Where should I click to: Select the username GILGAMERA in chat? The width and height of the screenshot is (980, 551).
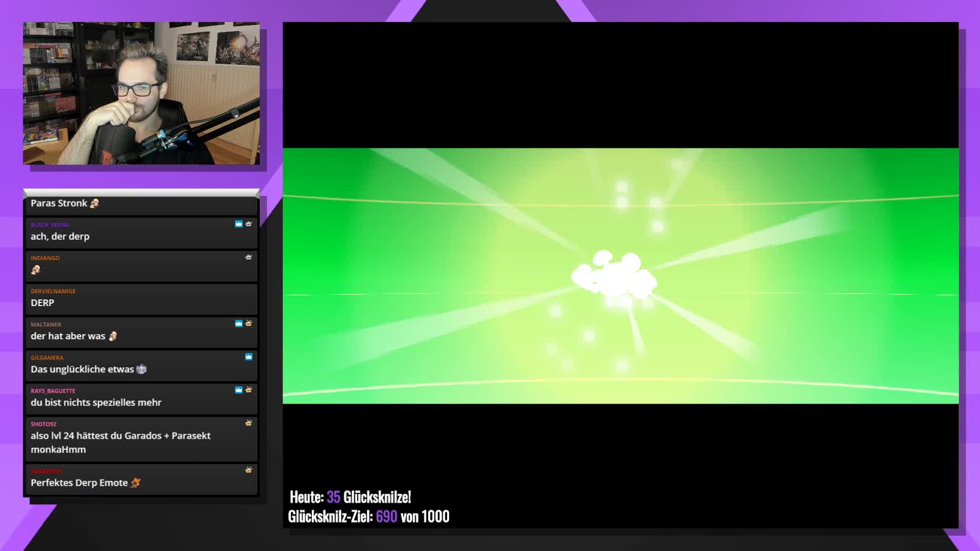[47, 358]
